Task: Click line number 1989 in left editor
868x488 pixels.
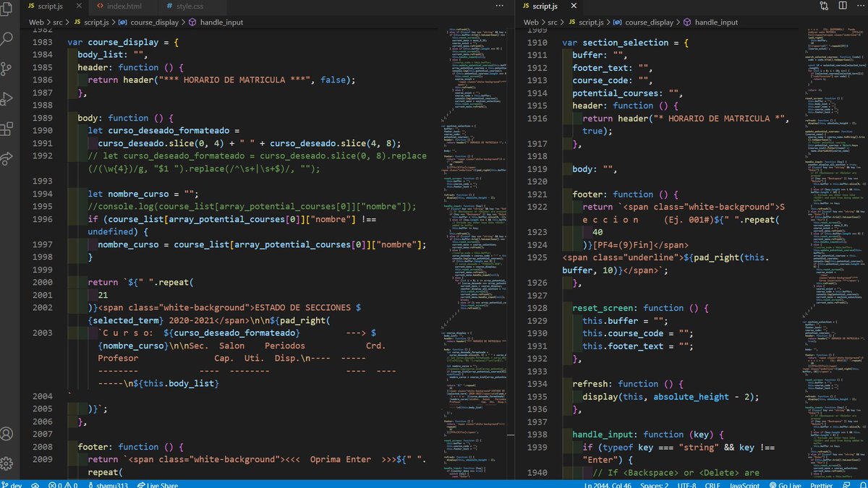Action: pos(42,117)
